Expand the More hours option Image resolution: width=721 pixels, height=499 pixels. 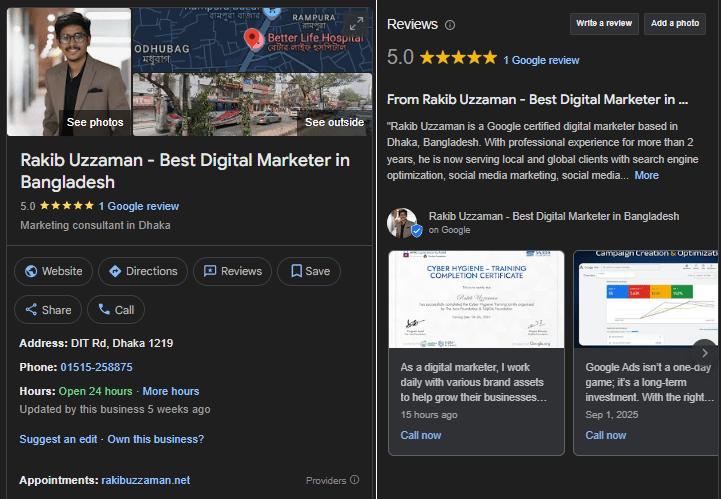(x=170, y=391)
